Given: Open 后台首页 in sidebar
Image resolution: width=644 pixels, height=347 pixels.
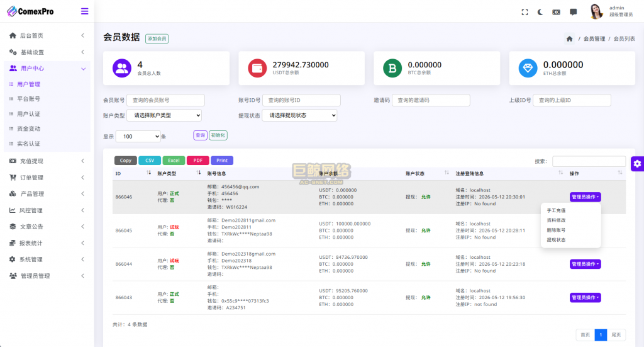Looking at the screenshot, I should 47,36.
